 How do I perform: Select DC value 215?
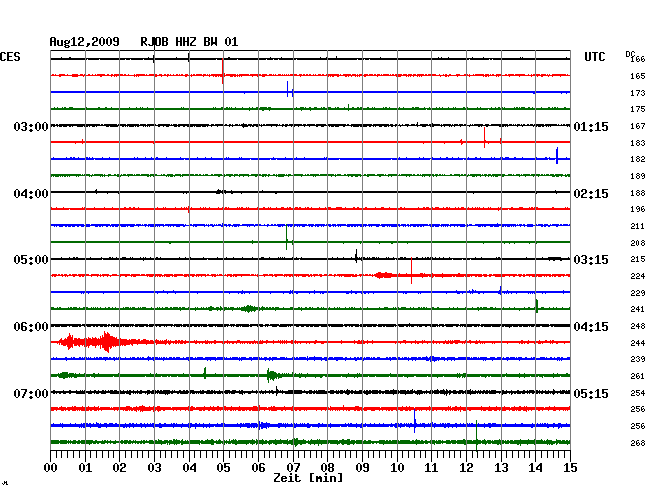click(x=638, y=259)
